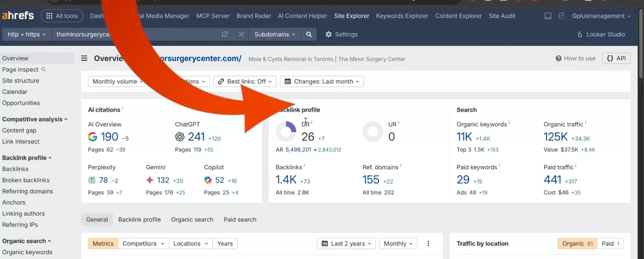Expand the Best links: Off dropdown
Screen dimensions: 644x259
[x=245, y=81]
